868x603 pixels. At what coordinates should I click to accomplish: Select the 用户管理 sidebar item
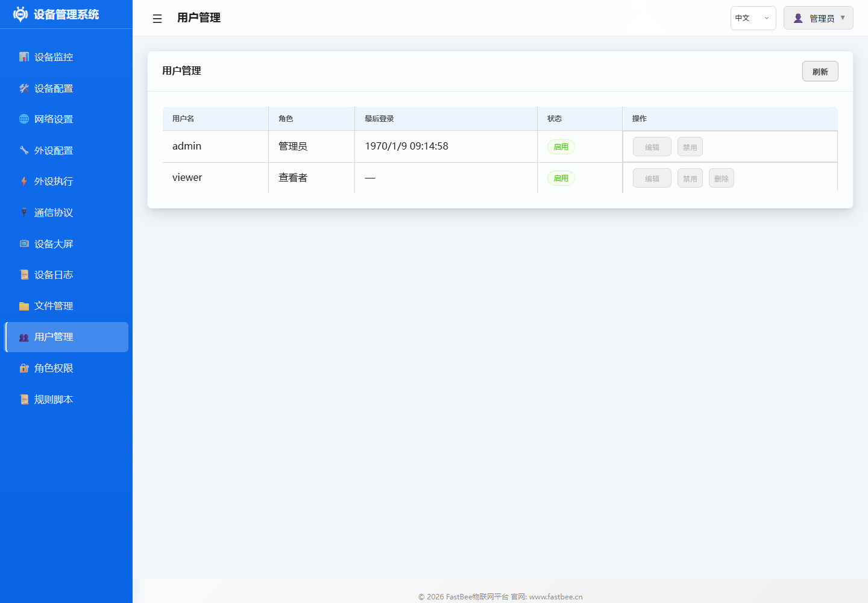point(66,337)
